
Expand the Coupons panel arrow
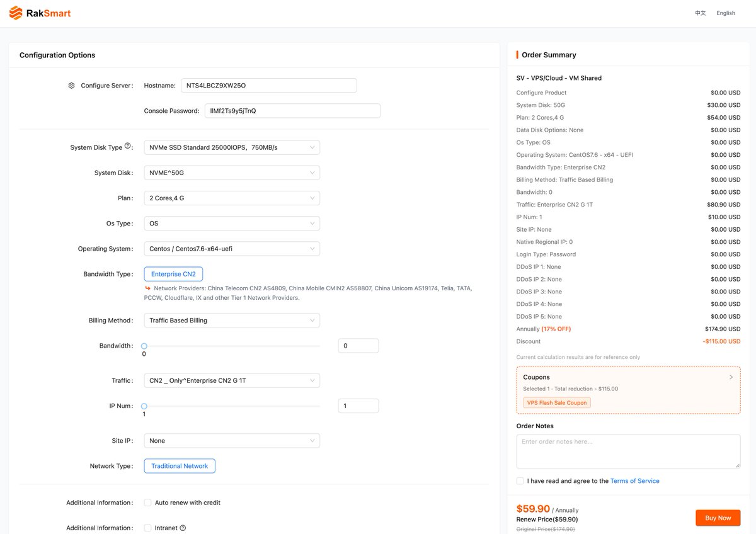coord(731,377)
